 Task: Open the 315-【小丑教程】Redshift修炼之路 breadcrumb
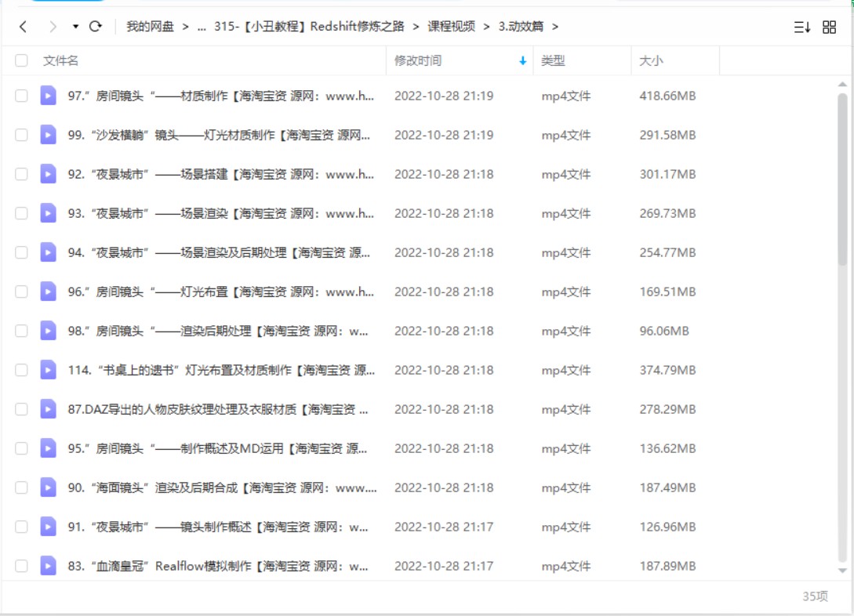tap(309, 26)
